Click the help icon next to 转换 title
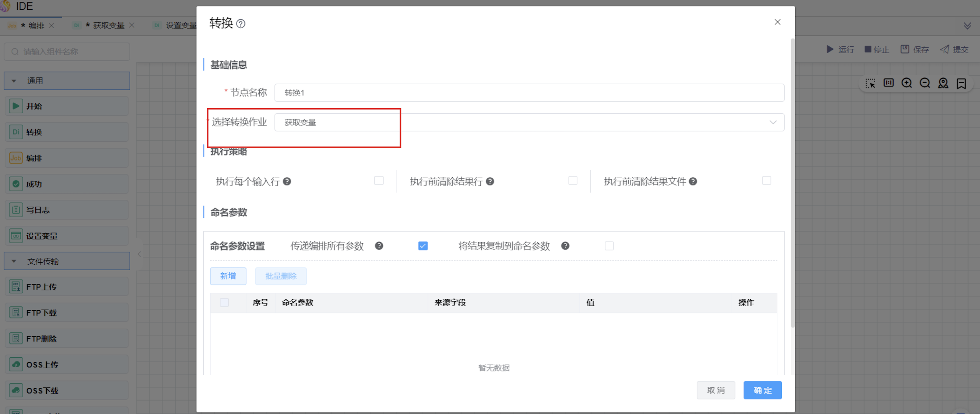This screenshot has height=414, width=980. tap(240, 24)
